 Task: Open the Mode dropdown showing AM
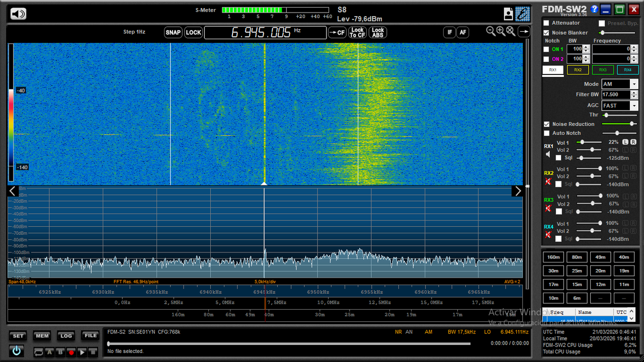619,84
